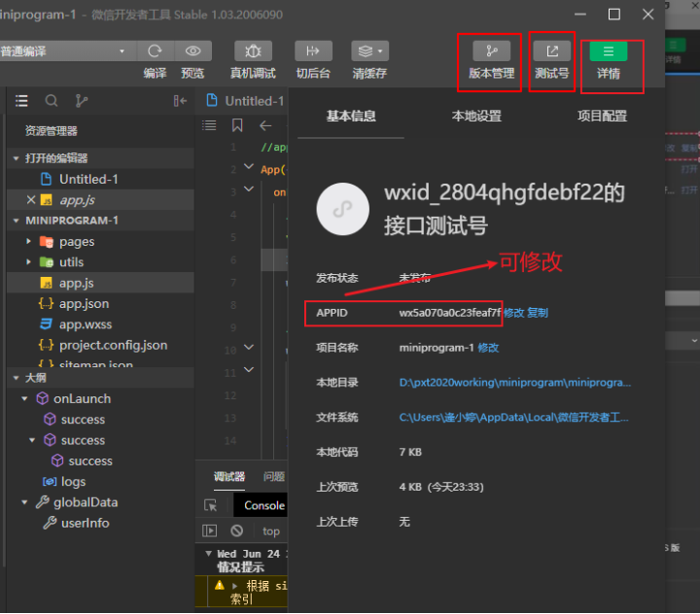The height and width of the screenshot is (614, 700).
Task: Click 修改 next to project name miniprogram-1
Action: [488, 348]
